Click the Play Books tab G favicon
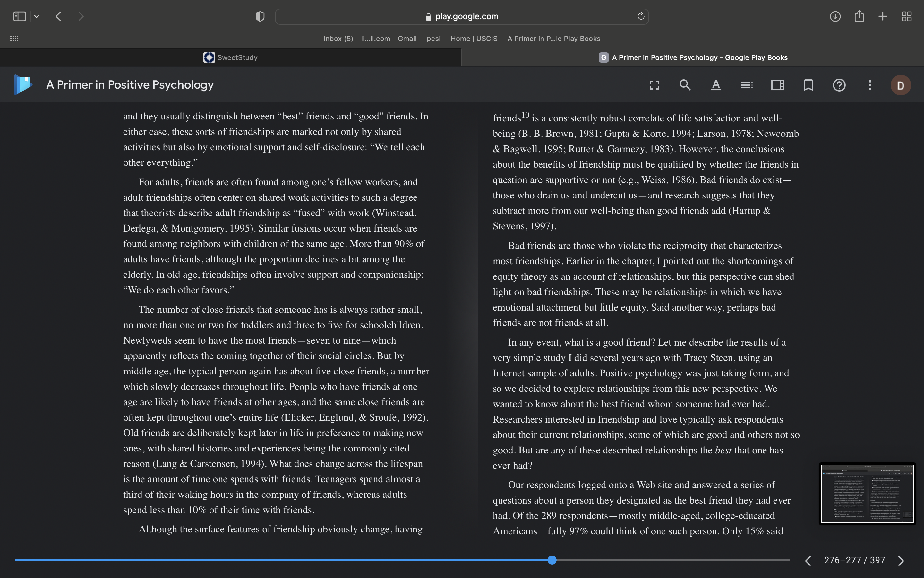924x578 pixels. (x=603, y=57)
